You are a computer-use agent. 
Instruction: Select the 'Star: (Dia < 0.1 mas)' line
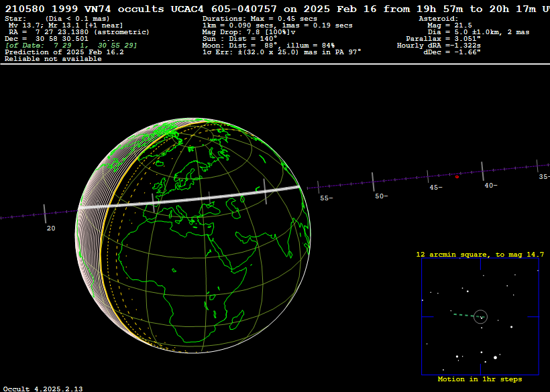click(57, 19)
